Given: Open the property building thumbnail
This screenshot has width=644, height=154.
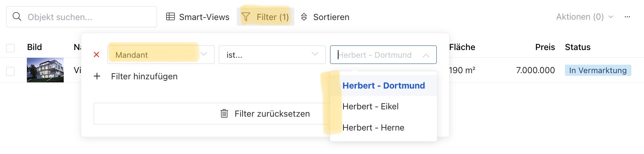Looking at the screenshot, I should pyautogui.click(x=45, y=70).
